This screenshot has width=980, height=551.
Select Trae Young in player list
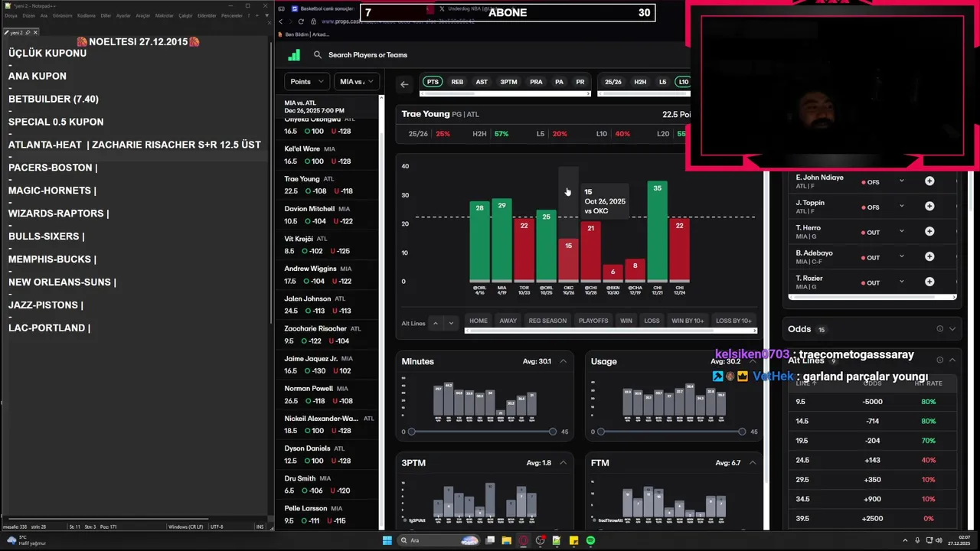(x=328, y=185)
